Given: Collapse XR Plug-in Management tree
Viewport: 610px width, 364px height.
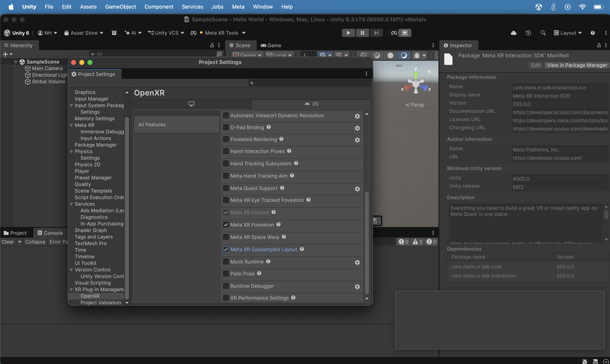Looking at the screenshot, I should coord(71,289).
